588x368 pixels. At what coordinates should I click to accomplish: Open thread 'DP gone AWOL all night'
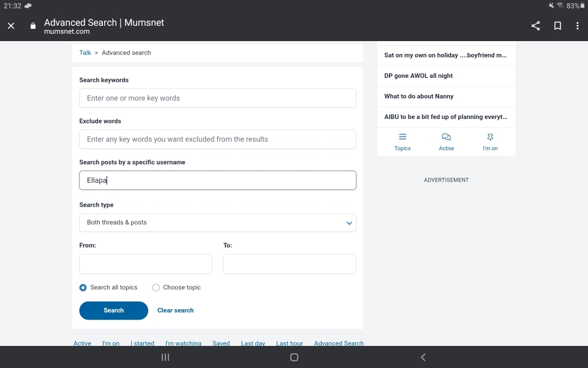418,75
